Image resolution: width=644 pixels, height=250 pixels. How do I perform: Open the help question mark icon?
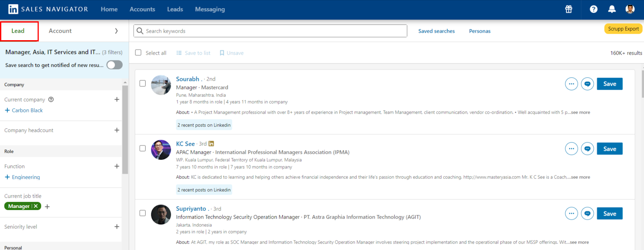(593, 9)
